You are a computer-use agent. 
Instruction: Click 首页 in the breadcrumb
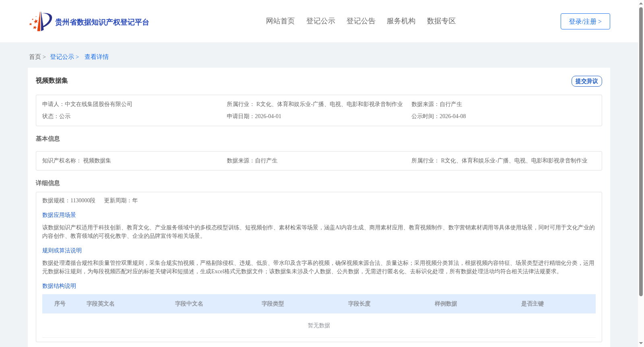pos(35,57)
